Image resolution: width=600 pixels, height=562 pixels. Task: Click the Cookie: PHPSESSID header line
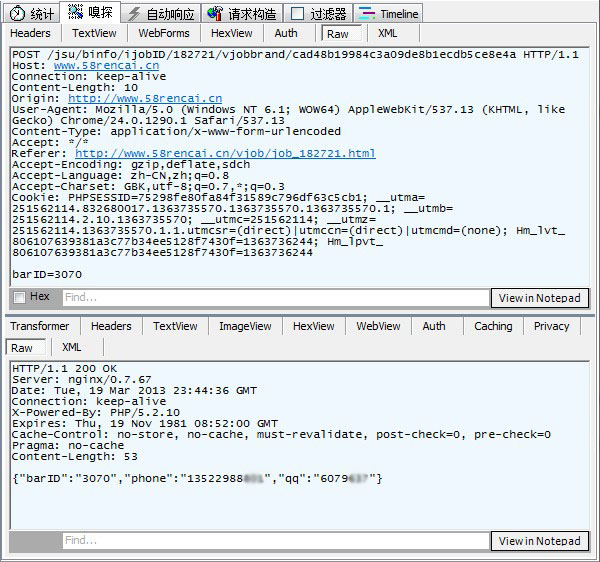click(x=218, y=197)
